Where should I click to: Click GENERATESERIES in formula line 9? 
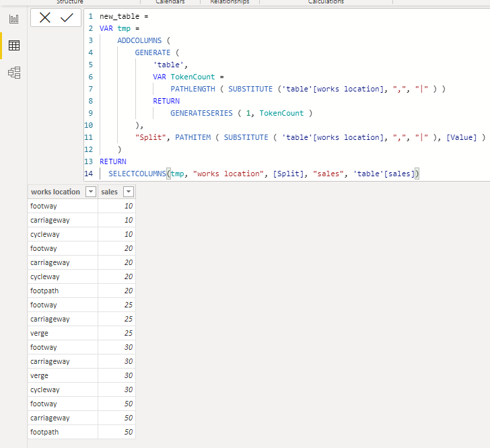[x=201, y=113]
